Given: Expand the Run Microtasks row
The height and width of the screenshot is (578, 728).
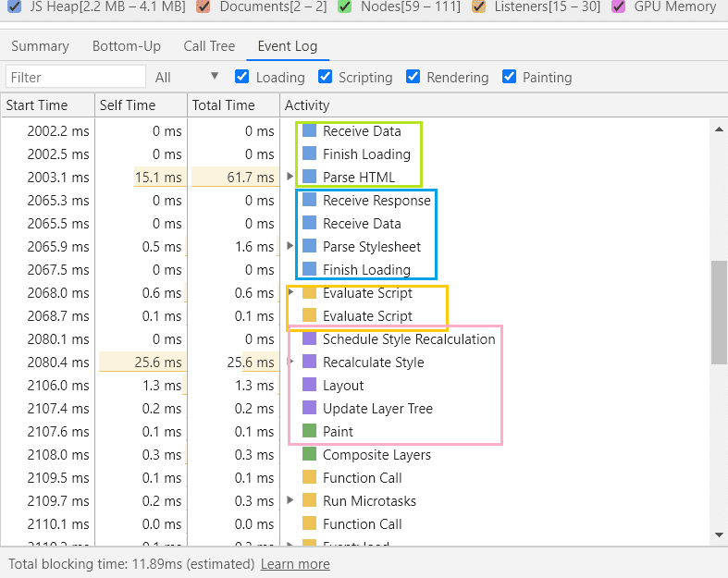Looking at the screenshot, I should (290, 501).
